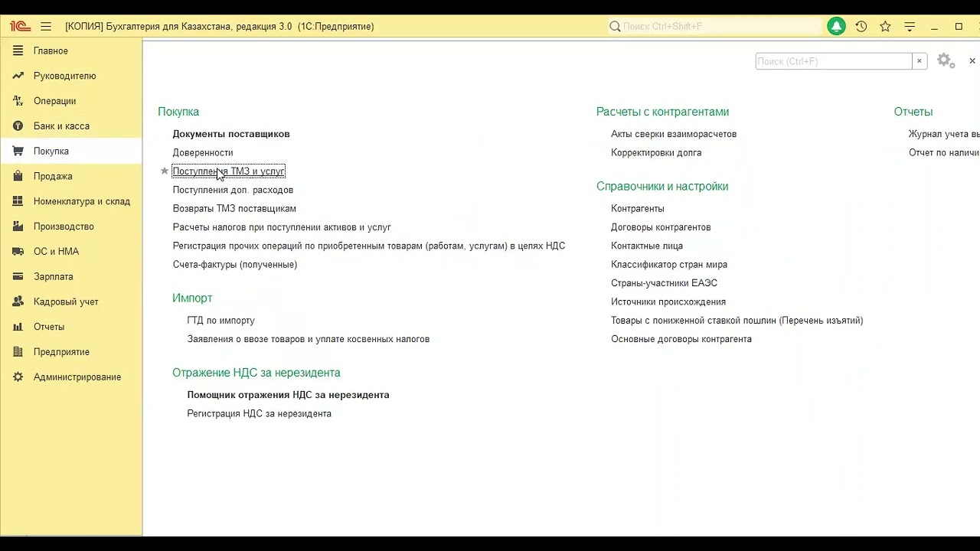Screen dimensions: 980x551
Task: Click the Банк и касса icon
Action: 18,126
